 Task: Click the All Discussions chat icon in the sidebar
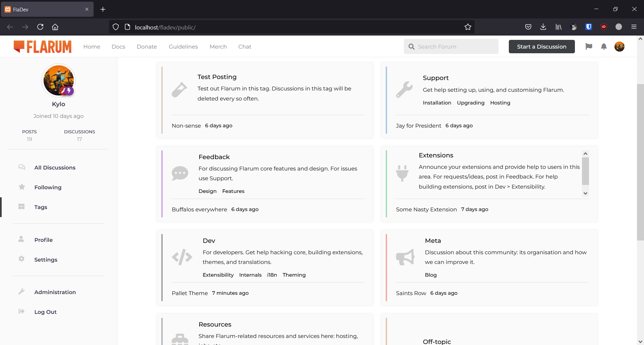(22, 167)
